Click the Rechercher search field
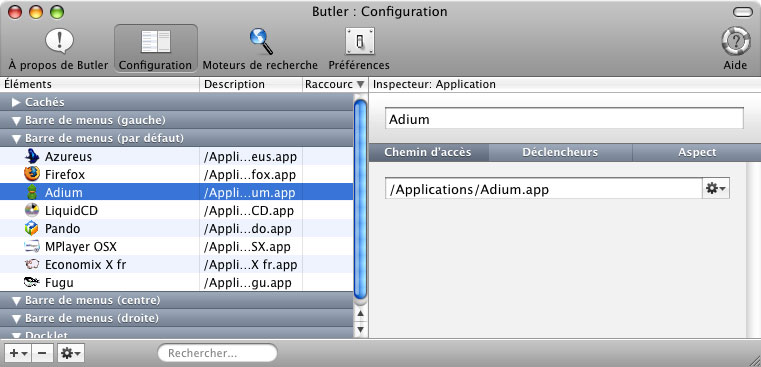761x367 pixels. (217, 353)
